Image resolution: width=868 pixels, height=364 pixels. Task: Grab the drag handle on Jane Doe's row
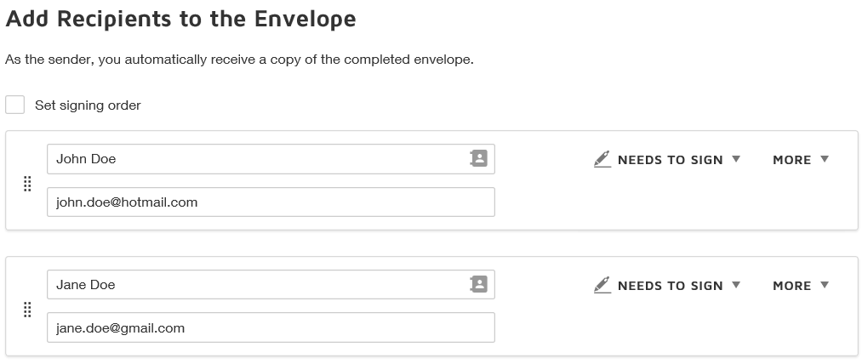coord(26,310)
